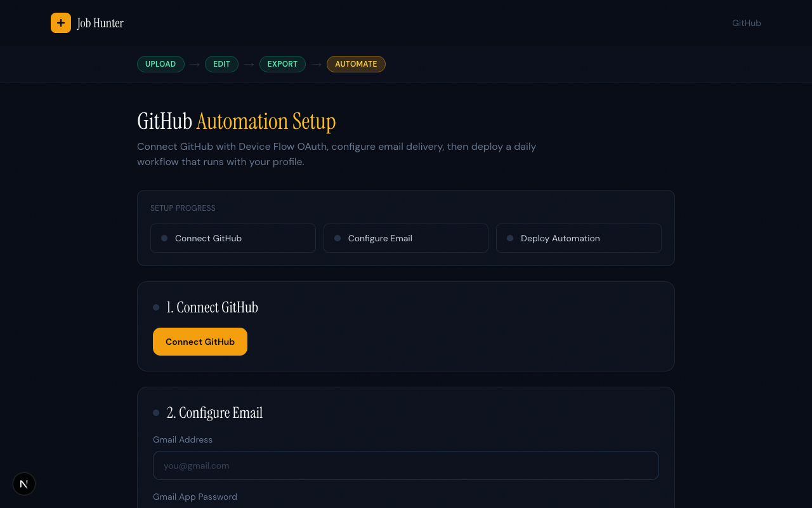Select the Deploy Automation progress card
Image resolution: width=812 pixels, height=508 pixels.
click(579, 237)
